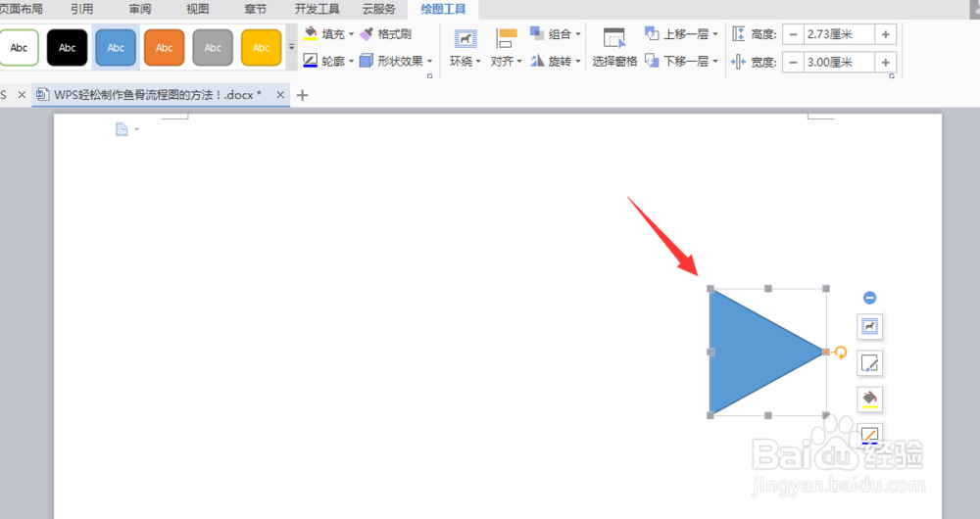Expand the shape styles gallery
This screenshot has height=519, width=980.
[x=291, y=47]
